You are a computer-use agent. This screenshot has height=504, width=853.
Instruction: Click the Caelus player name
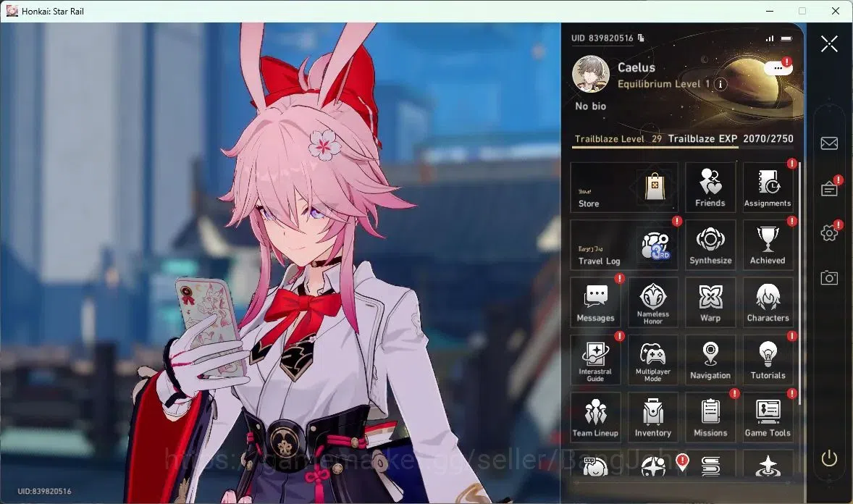pyautogui.click(x=636, y=67)
